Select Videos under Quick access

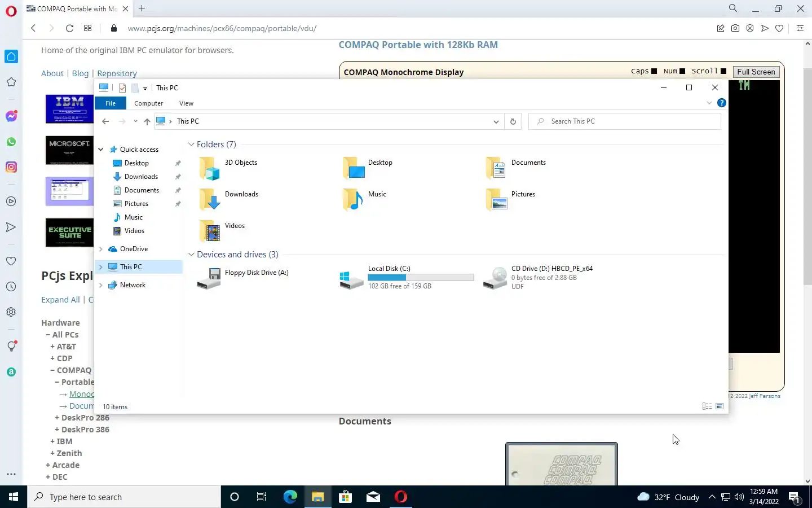click(134, 231)
